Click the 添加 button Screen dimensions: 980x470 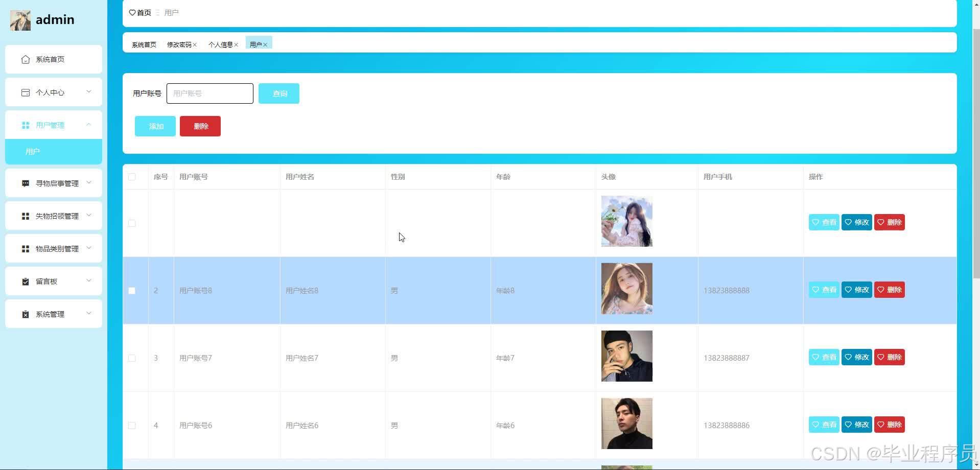(x=155, y=126)
